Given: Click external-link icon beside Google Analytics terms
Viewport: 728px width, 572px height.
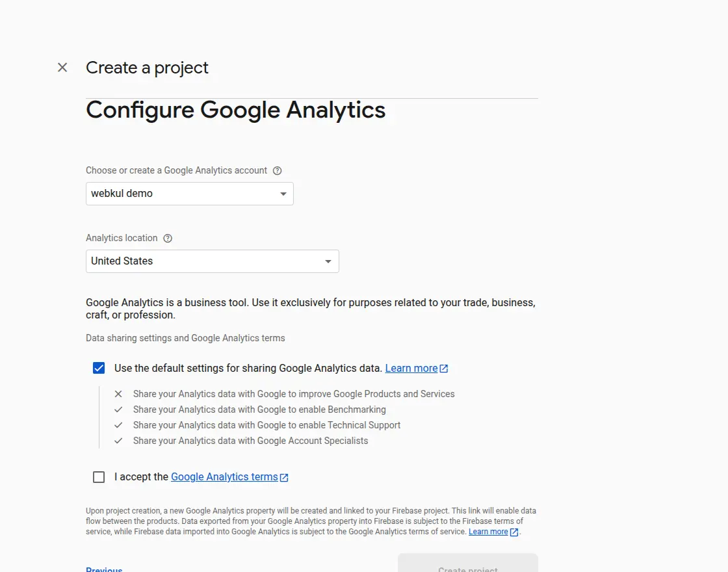Looking at the screenshot, I should 284,477.
